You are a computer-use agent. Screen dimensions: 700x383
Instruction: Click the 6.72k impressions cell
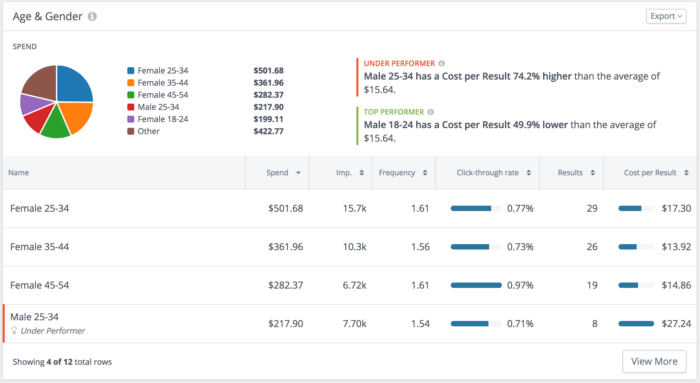(x=354, y=285)
